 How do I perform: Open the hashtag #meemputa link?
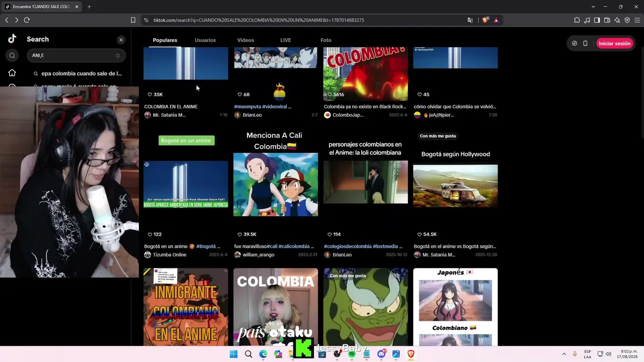pyautogui.click(x=248, y=107)
